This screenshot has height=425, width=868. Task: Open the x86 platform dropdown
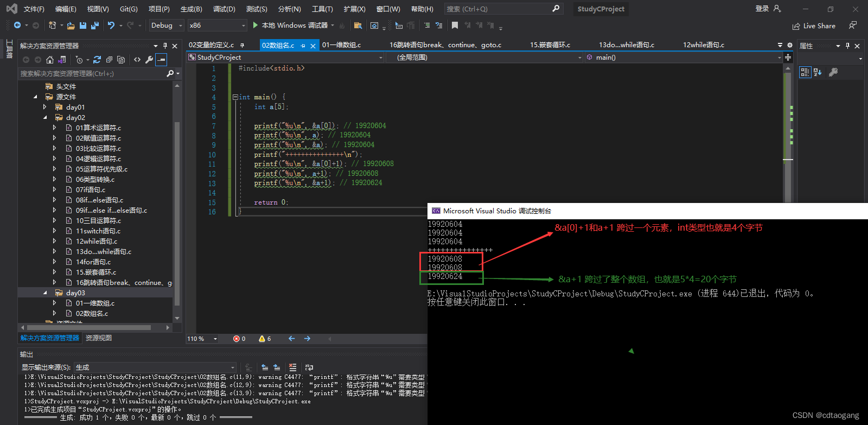[217, 26]
